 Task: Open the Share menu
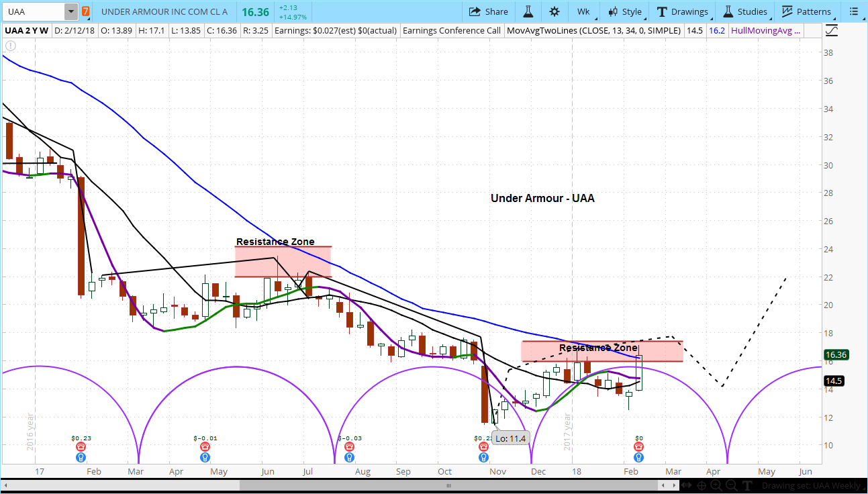(x=488, y=11)
